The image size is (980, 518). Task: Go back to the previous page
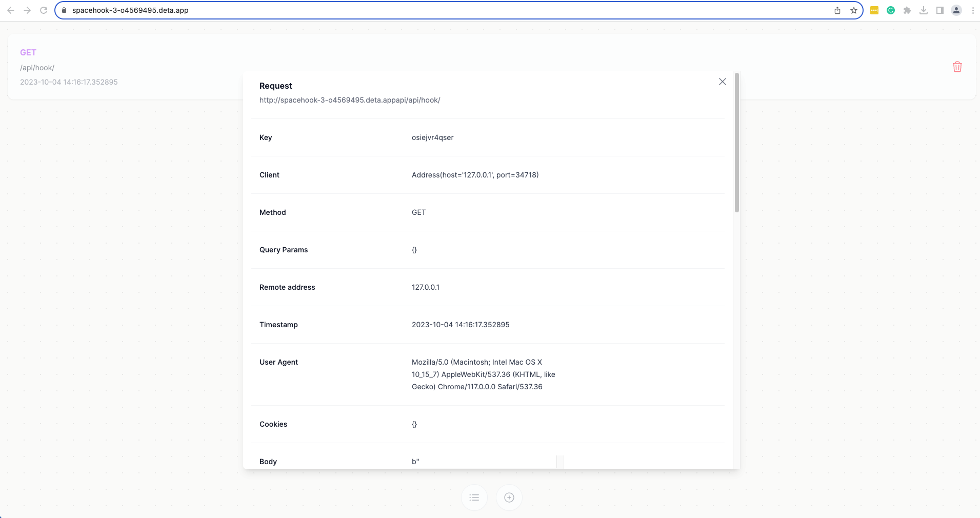click(x=11, y=10)
